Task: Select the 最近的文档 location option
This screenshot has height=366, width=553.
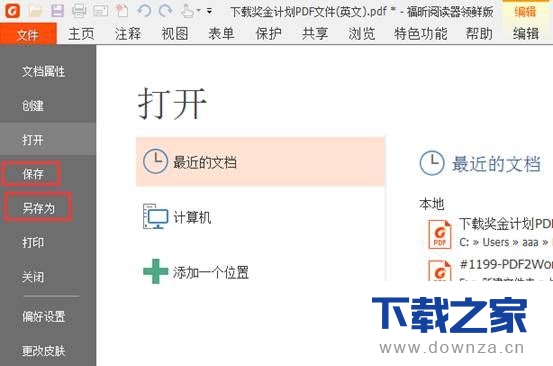Action: [x=260, y=162]
